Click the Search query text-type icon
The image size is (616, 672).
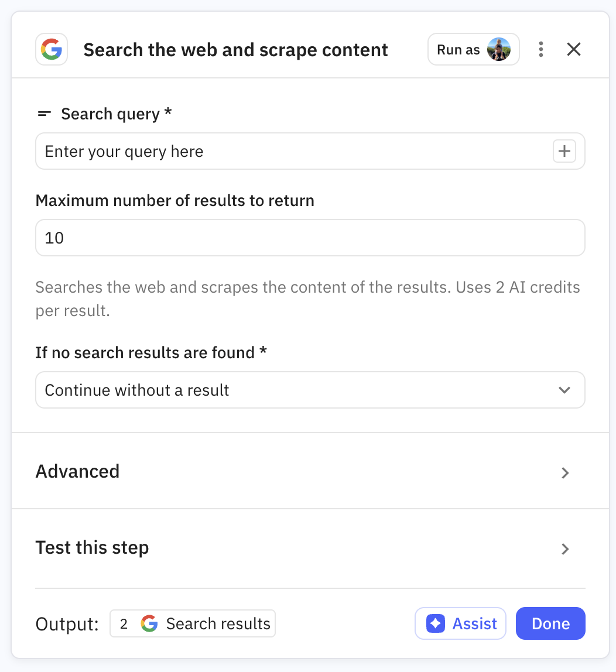click(x=45, y=114)
